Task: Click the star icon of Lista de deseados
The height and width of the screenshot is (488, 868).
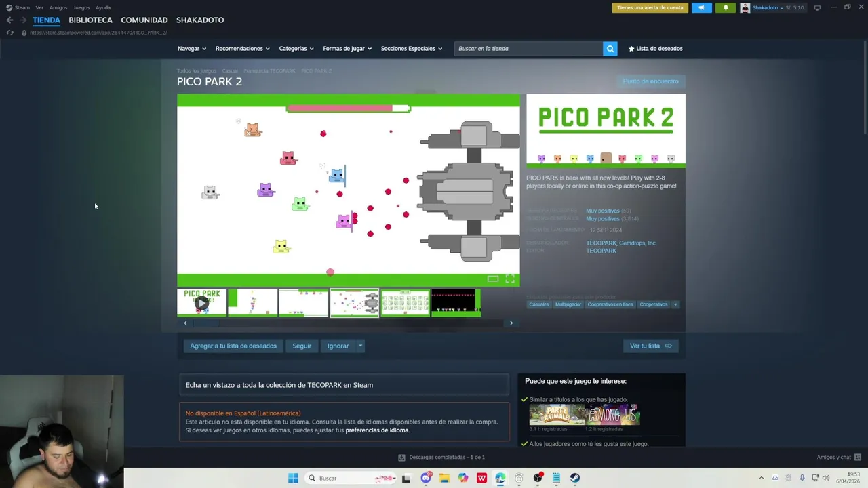Action: (x=631, y=49)
